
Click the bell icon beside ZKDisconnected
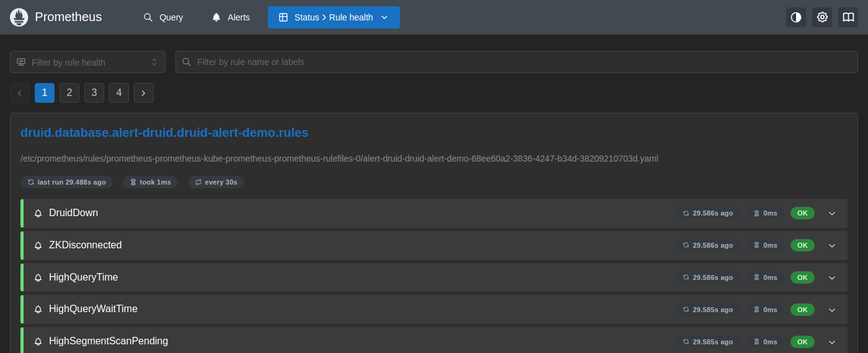38,245
